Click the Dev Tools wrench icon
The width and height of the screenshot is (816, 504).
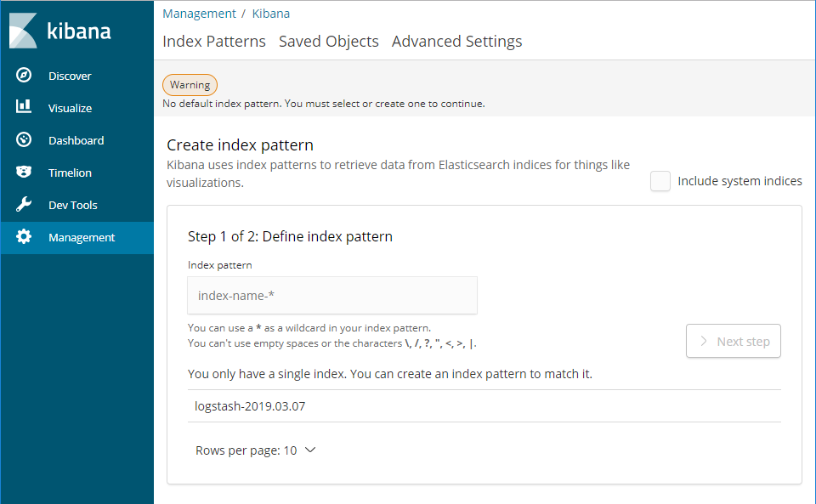[x=24, y=205]
